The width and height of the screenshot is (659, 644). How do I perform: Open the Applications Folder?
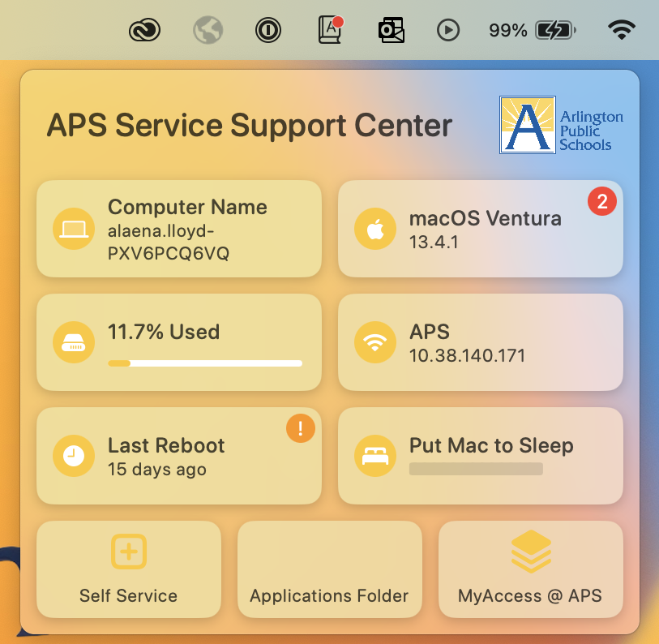click(x=329, y=569)
